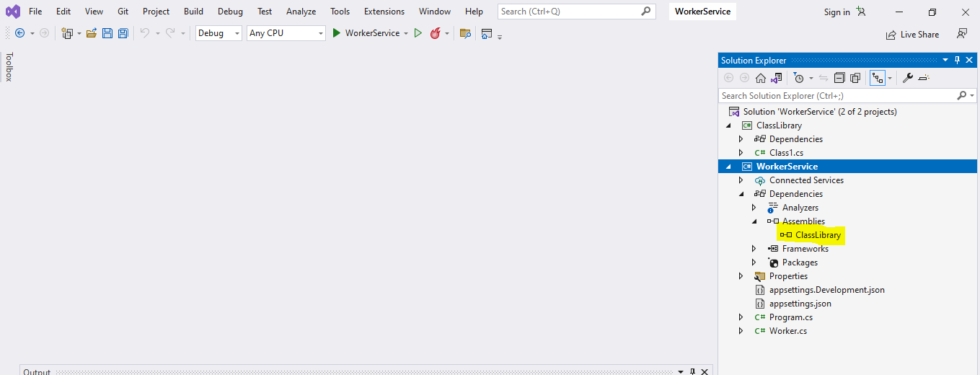
Task: Open the Hot Reload dropdown arrow
Action: click(447, 33)
